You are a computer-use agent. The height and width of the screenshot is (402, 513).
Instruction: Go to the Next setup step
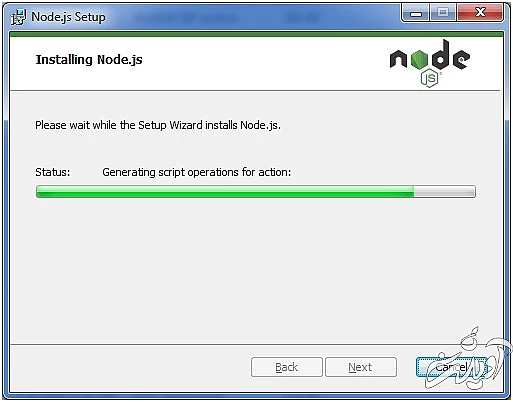click(x=361, y=367)
